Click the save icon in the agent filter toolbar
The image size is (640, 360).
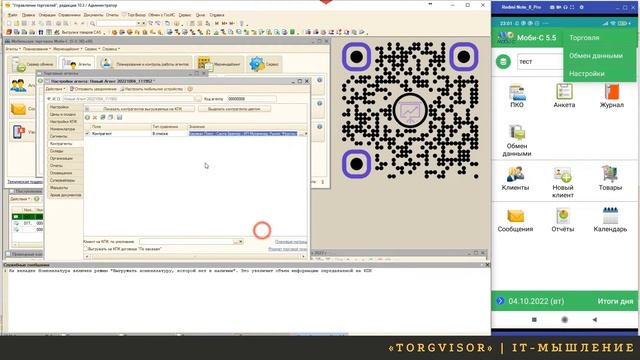click(119, 118)
